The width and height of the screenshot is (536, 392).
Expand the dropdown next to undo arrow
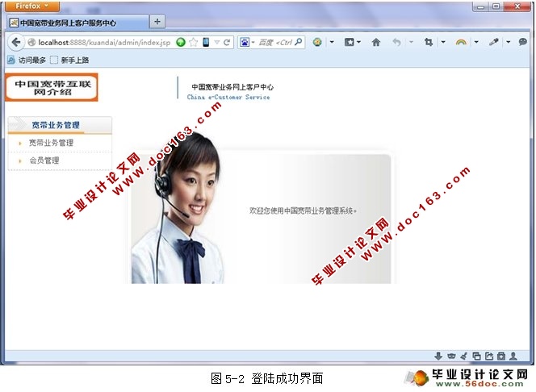411,42
